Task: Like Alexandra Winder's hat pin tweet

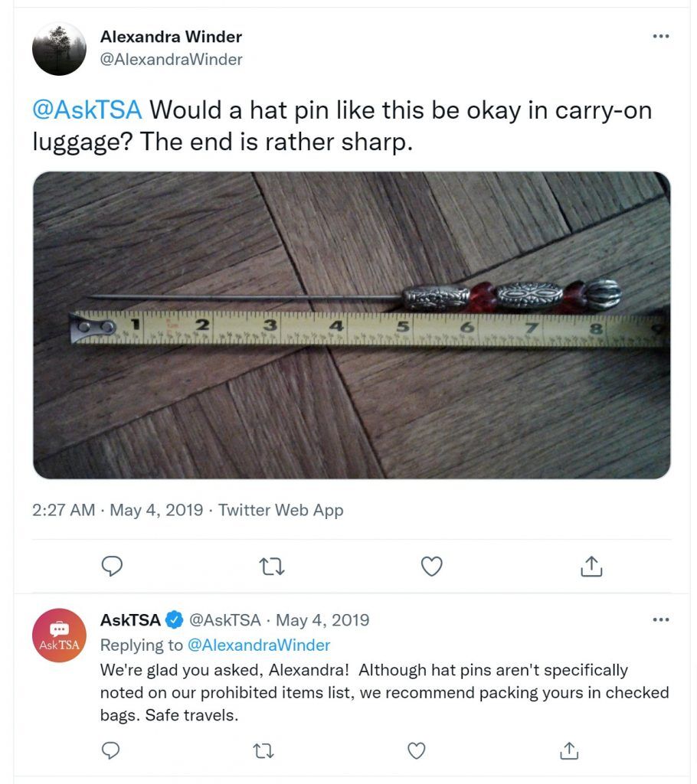Action: tap(431, 566)
